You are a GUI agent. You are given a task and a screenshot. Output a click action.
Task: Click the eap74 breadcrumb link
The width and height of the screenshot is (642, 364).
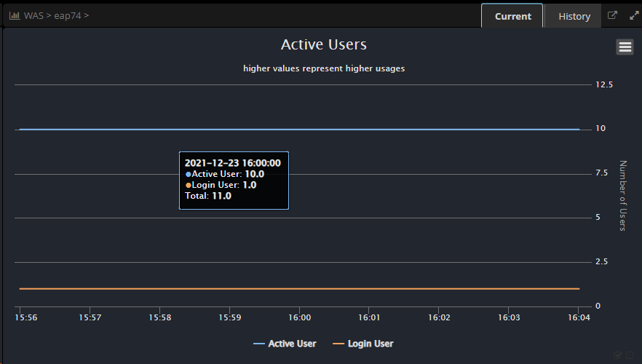[68, 15]
